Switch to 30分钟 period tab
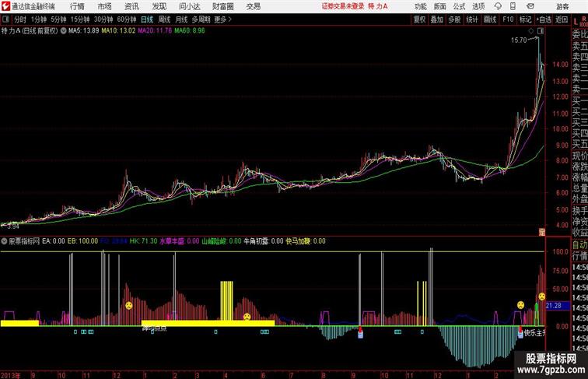The height and width of the screenshot is (379, 588). coord(103,19)
